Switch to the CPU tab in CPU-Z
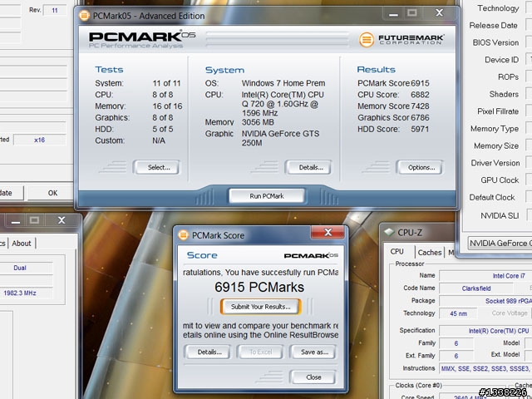This screenshot has width=532, height=399. (x=399, y=251)
